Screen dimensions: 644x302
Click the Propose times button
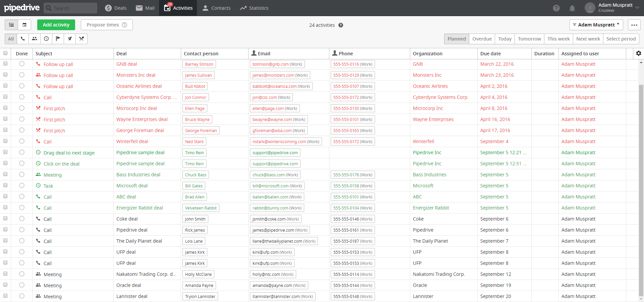pyautogui.click(x=107, y=25)
